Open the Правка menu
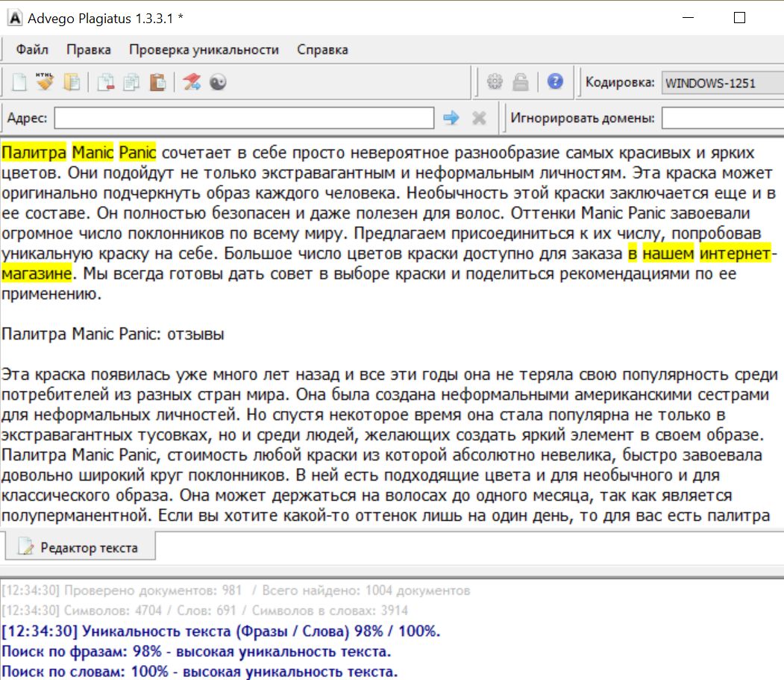The image size is (784, 680). point(89,49)
